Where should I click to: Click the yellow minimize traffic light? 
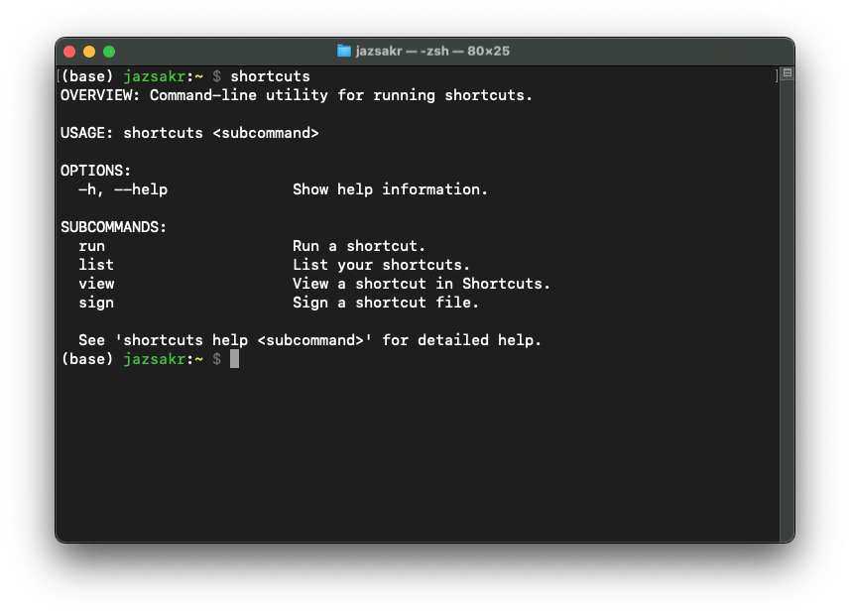(89, 51)
